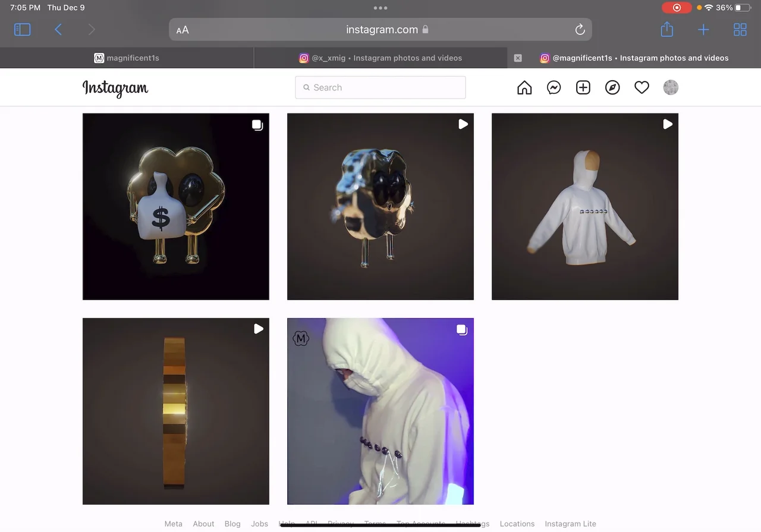The width and height of the screenshot is (761, 532).
Task: Open the spinning gold coin video
Action: 176,411
